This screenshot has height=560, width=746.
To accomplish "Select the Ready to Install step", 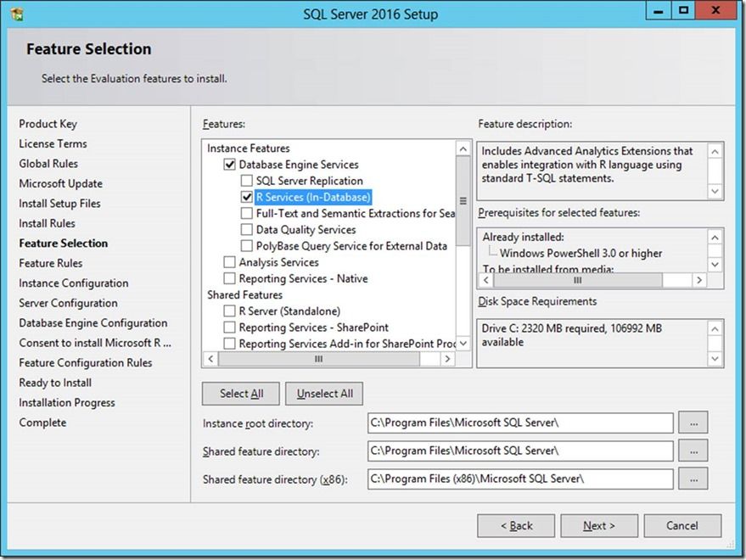I will pyautogui.click(x=55, y=383).
